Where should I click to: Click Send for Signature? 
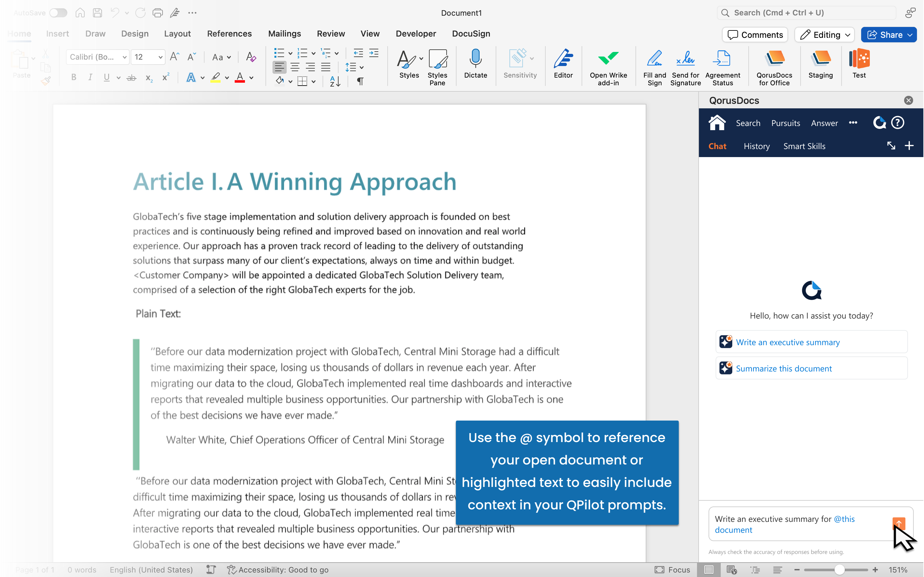685,68
